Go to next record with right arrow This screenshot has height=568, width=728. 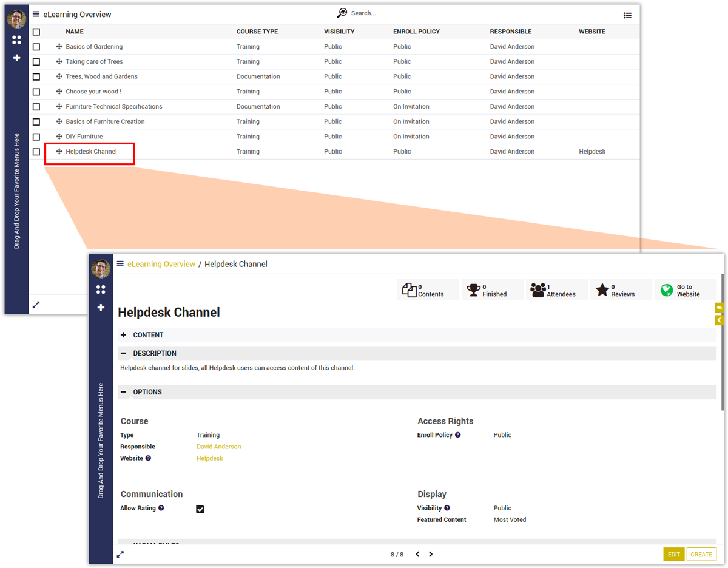[431, 554]
